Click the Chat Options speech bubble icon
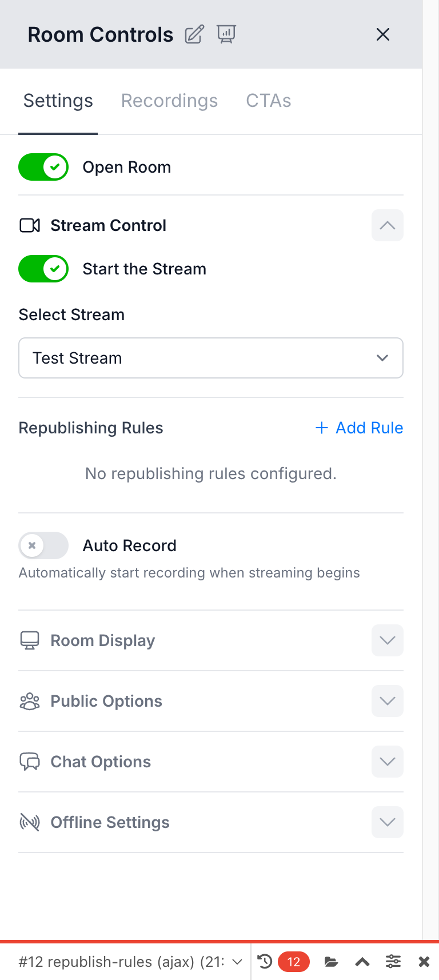Image resolution: width=439 pixels, height=980 pixels. [x=29, y=762]
